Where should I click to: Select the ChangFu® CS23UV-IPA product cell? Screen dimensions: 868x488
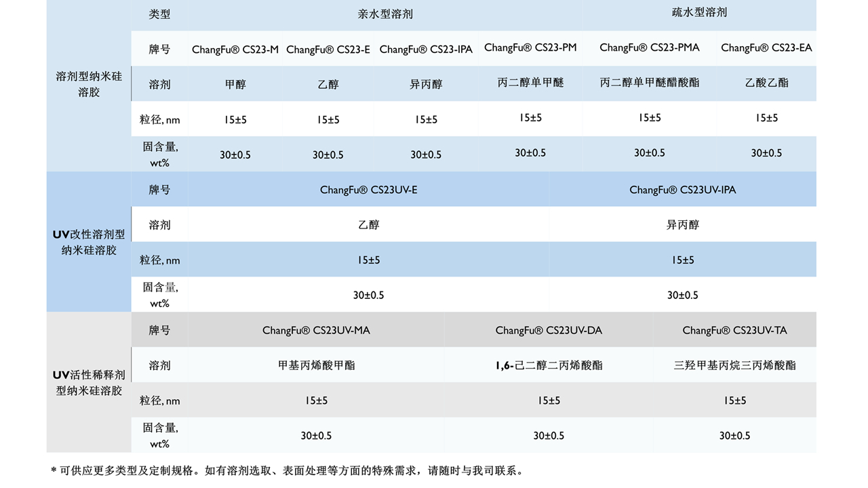[682, 190]
